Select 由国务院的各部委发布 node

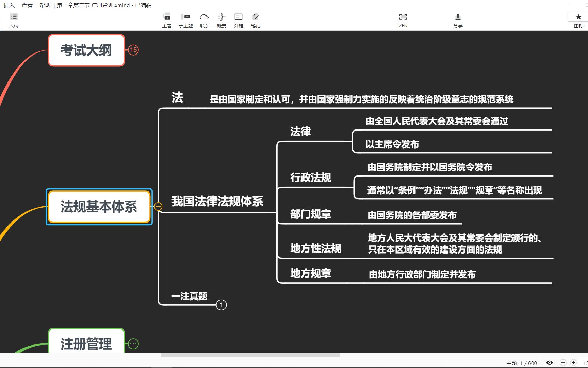point(412,215)
